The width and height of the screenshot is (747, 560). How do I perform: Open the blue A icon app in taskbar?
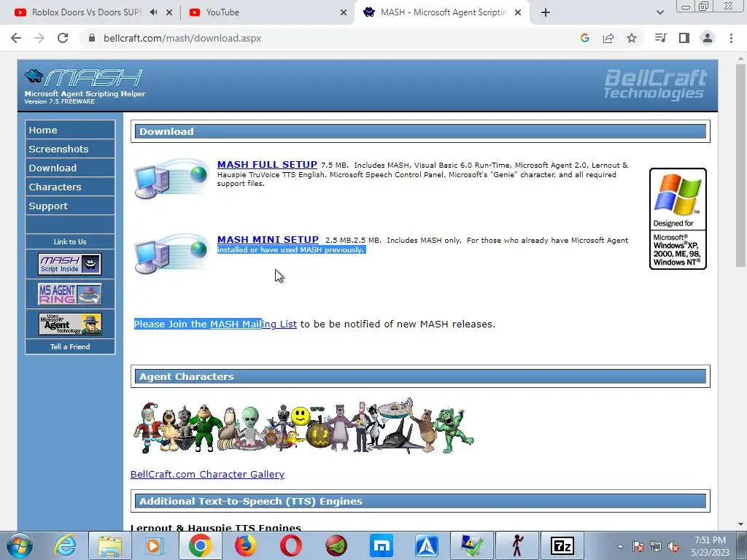click(x=427, y=545)
